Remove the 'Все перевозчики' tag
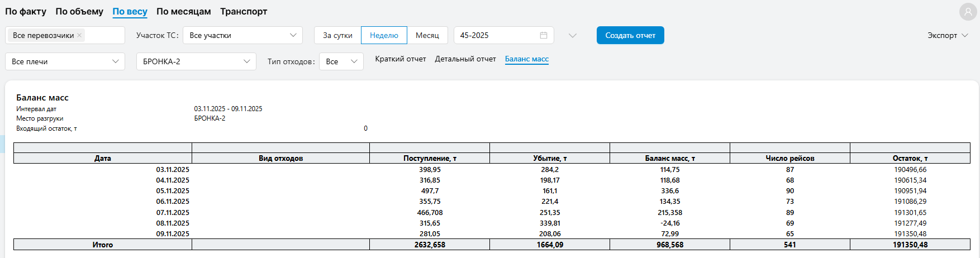980x258 pixels. point(79,35)
